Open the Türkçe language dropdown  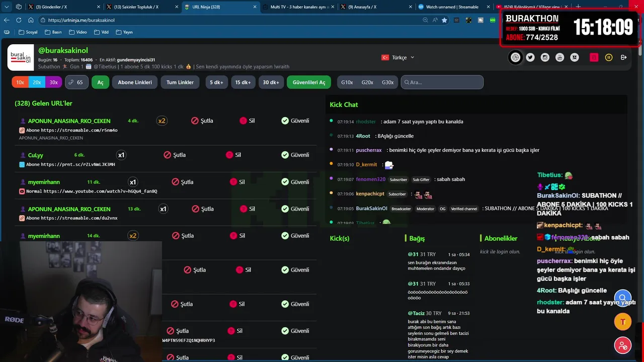[398, 57]
